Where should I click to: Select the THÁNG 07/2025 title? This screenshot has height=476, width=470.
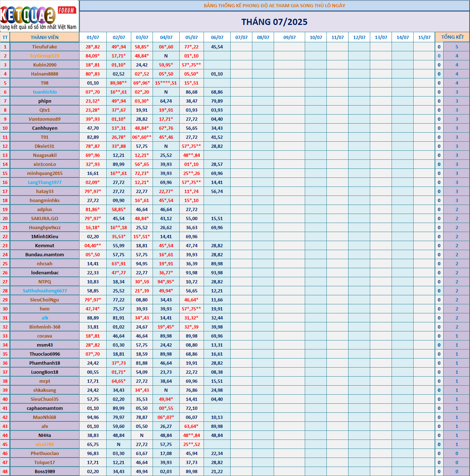point(274,22)
